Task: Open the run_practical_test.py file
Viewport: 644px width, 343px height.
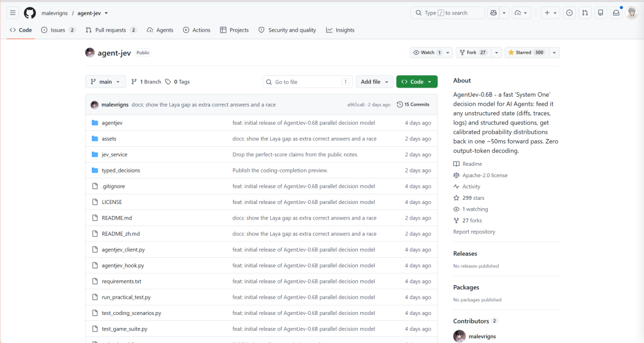Action: [x=126, y=297]
